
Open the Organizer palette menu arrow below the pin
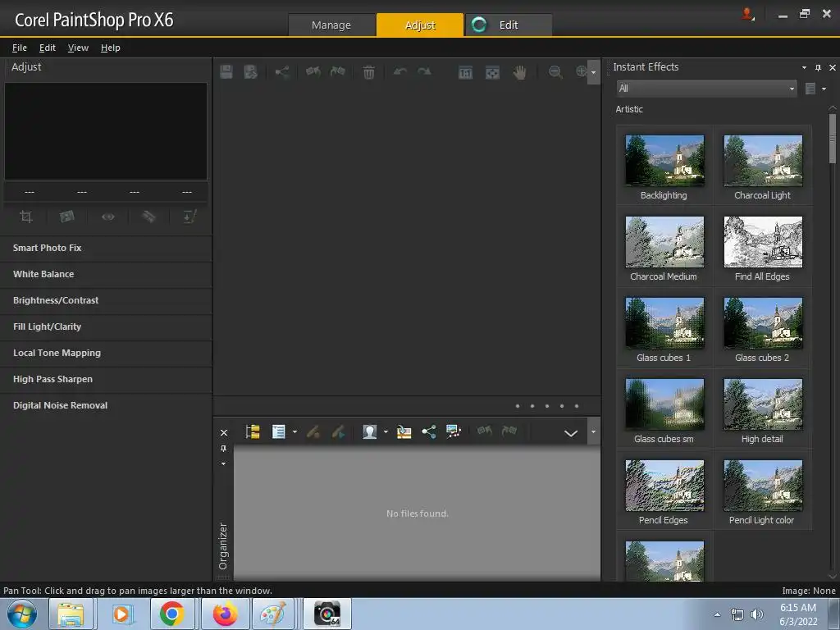coord(223,464)
